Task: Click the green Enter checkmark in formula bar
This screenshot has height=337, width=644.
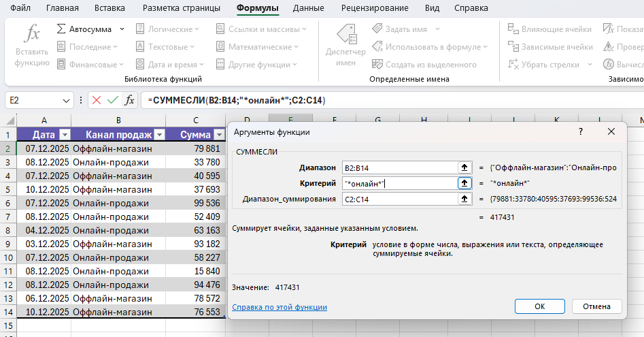Action: pos(113,100)
